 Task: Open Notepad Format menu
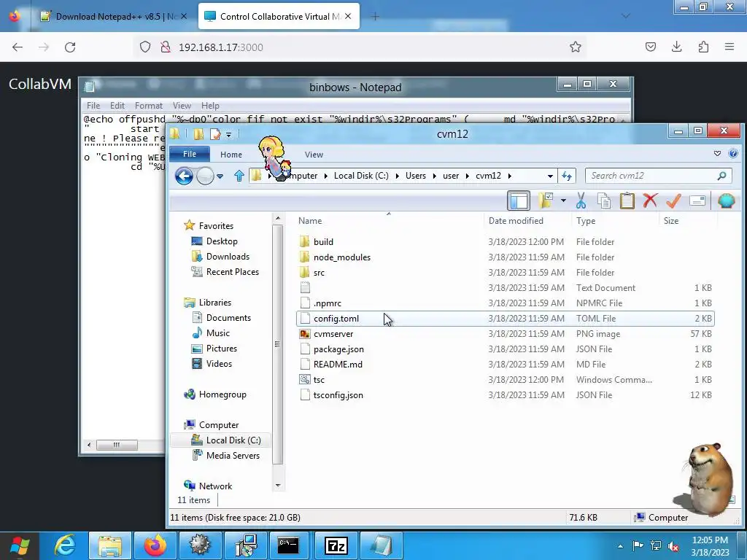(x=149, y=105)
